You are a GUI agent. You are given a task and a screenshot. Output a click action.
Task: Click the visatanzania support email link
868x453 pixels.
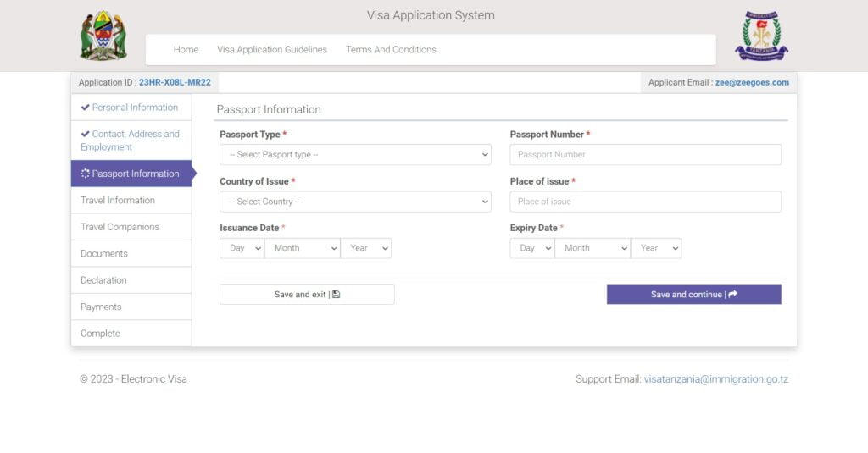[x=715, y=379]
